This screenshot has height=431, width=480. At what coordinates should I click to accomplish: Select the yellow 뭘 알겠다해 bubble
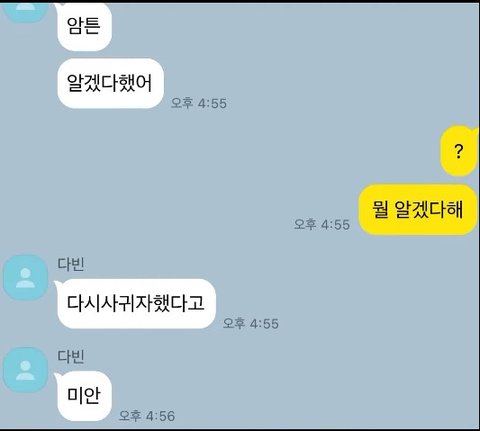pos(418,210)
